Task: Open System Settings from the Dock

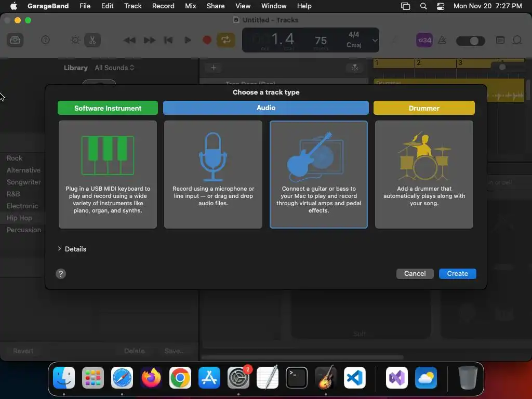Action: tap(238, 378)
